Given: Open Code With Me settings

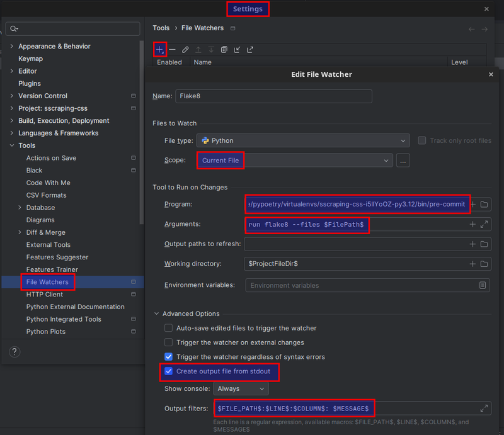Looking at the screenshot, I should pos(49,183).
